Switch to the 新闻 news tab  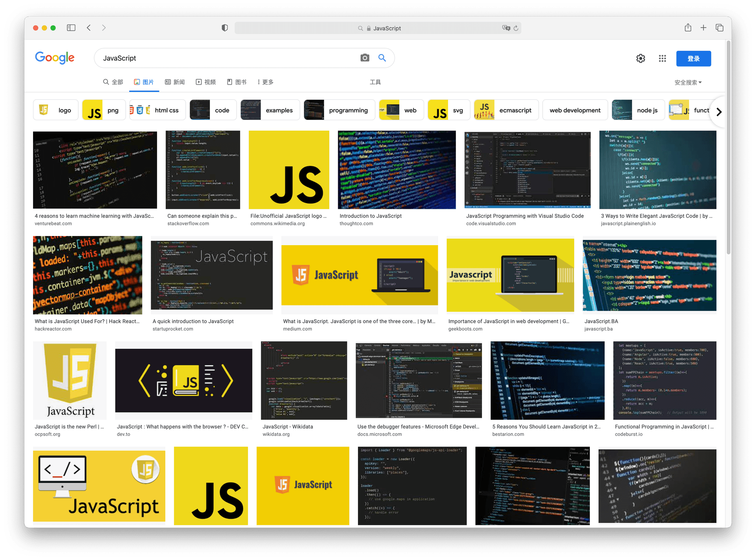(175, 82)
